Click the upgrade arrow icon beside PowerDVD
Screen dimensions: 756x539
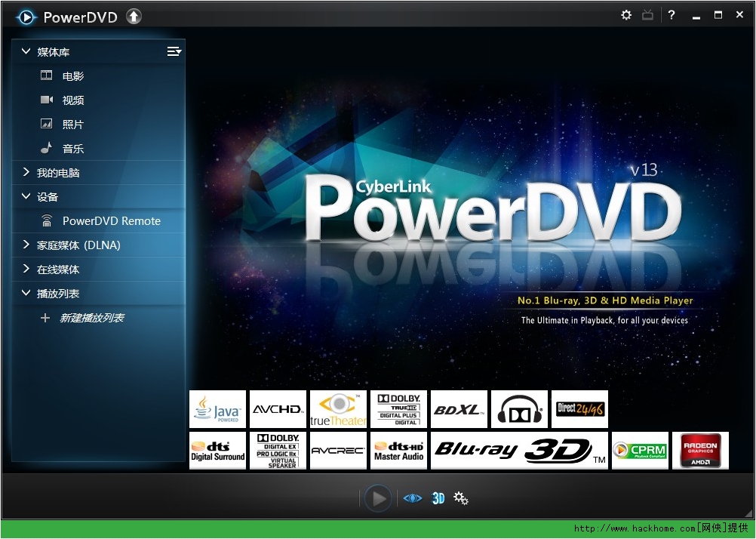tap(134, 17)
